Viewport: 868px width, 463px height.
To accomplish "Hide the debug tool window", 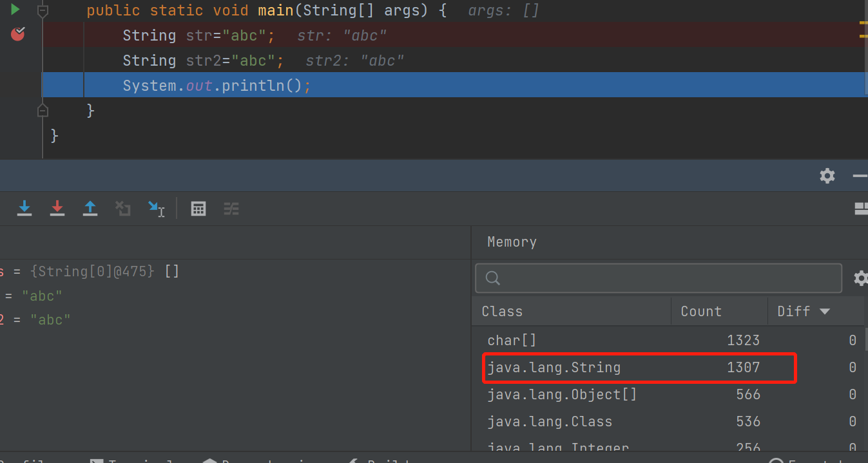I will [x=860, y=175].
